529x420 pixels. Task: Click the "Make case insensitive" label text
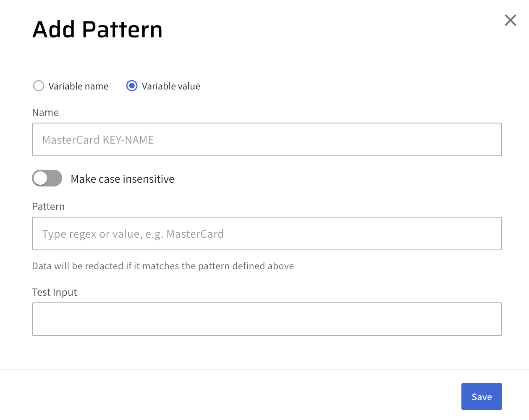(123, 179)
